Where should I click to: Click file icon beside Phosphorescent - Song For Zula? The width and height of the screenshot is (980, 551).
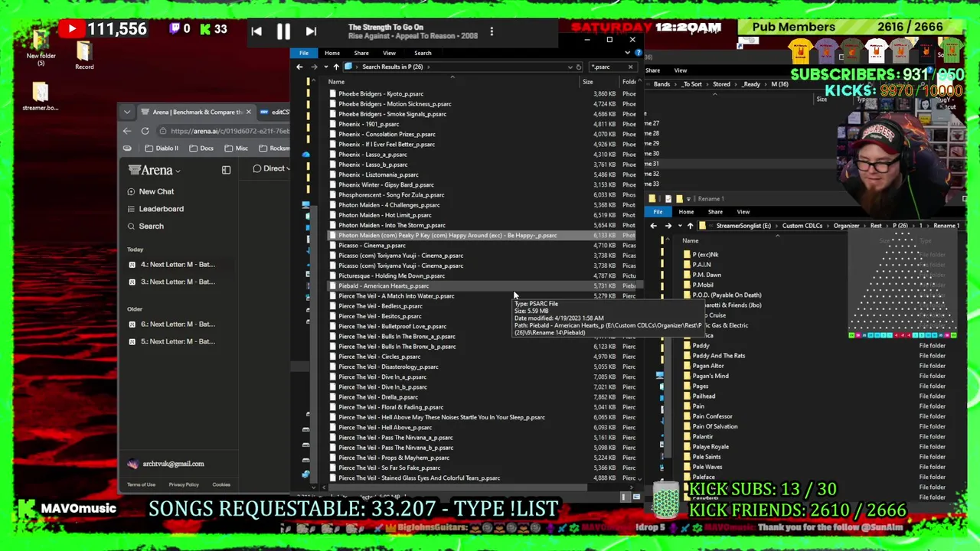pos(332,195)
